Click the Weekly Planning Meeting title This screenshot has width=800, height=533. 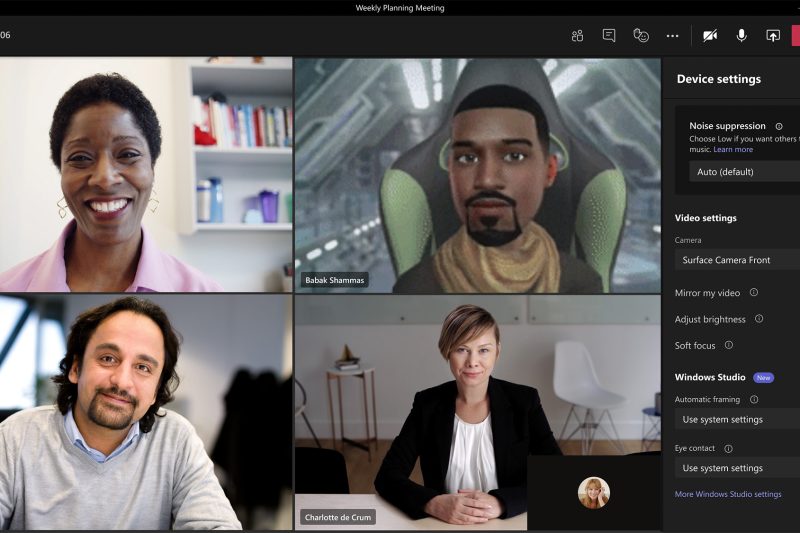pyautogui.click(x=400, y=8)
